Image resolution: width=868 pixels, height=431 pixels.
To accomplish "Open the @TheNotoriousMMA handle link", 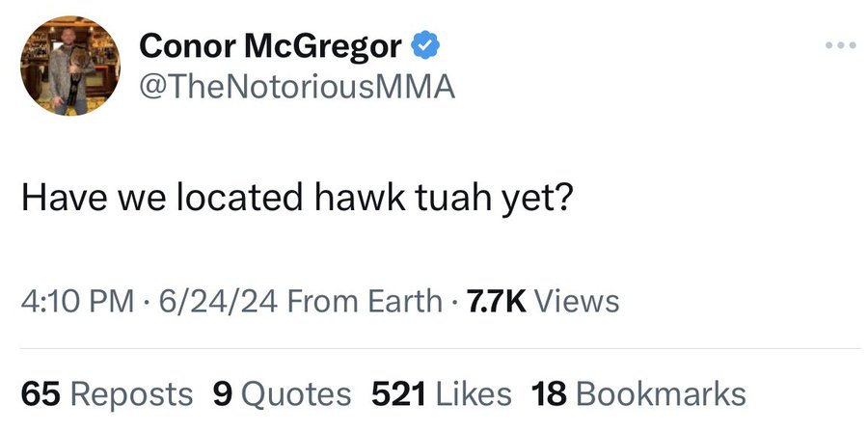I will click(297, 87).
